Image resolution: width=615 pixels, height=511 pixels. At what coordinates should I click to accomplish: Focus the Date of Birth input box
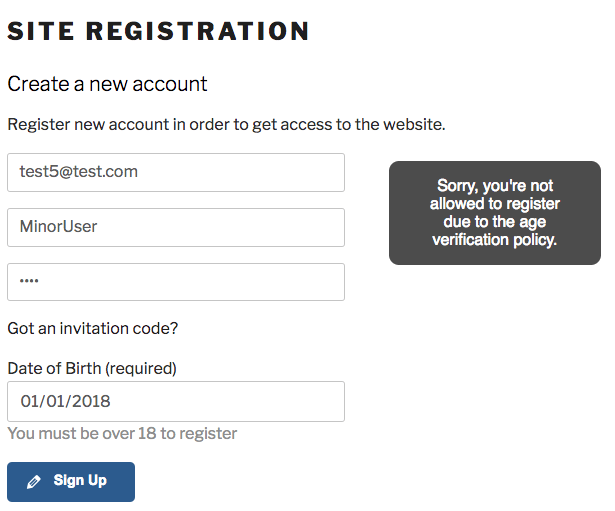pyautogui.click(x=176, y=401)
